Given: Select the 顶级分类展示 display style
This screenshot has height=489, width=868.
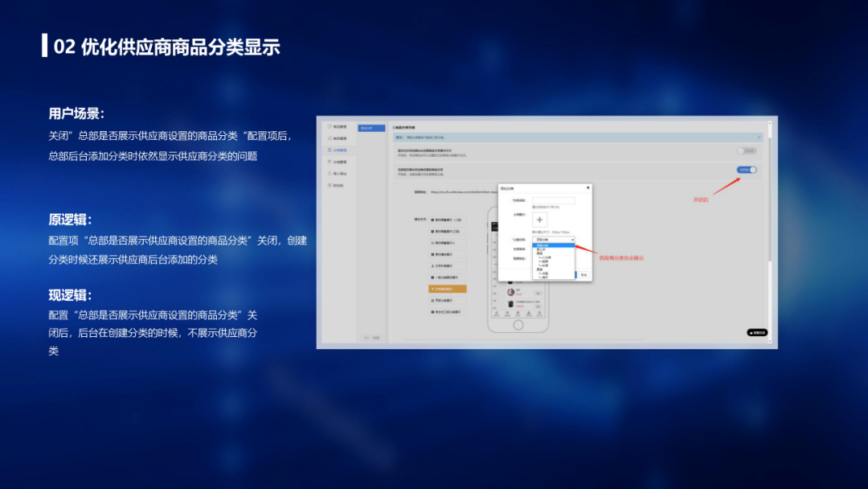Looking at the screenshot, I should coord(447,301).
